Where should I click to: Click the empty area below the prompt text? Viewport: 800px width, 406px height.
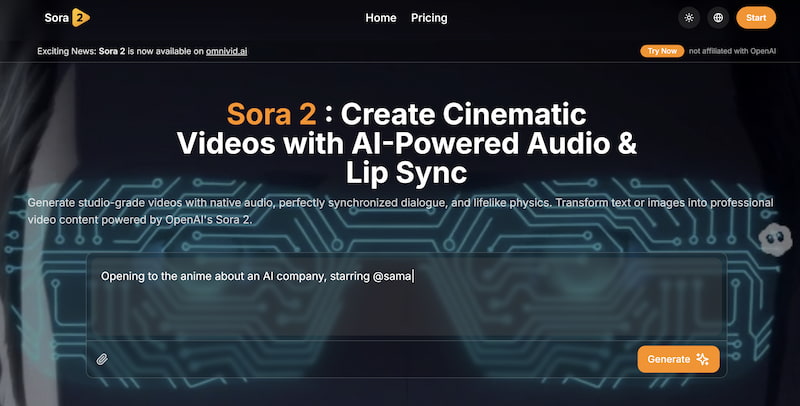pos(400,315)
